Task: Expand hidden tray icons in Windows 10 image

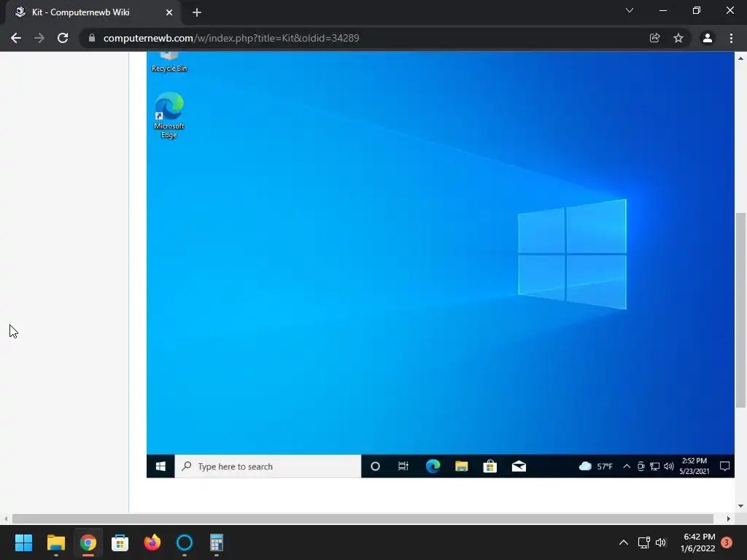Action: pyautogui.click(x=627, y=466)
